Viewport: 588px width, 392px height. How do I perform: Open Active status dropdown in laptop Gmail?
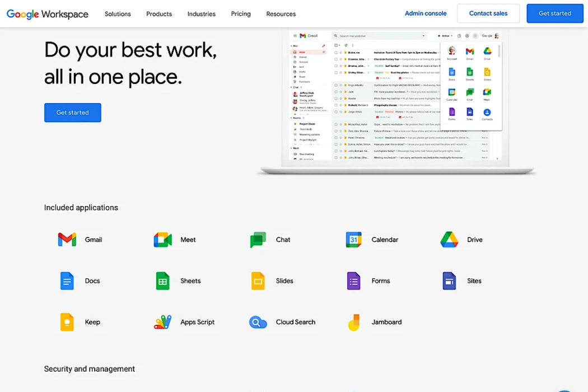coord(445,36)
